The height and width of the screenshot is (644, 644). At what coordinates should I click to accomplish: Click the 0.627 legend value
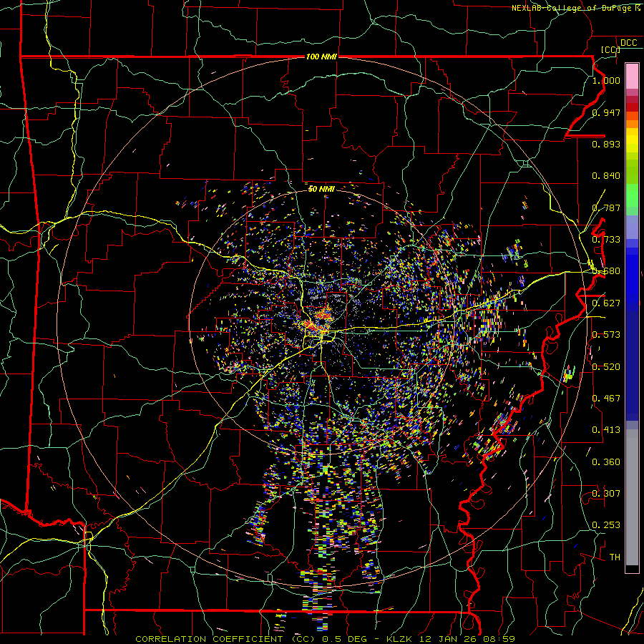point(606,303)
